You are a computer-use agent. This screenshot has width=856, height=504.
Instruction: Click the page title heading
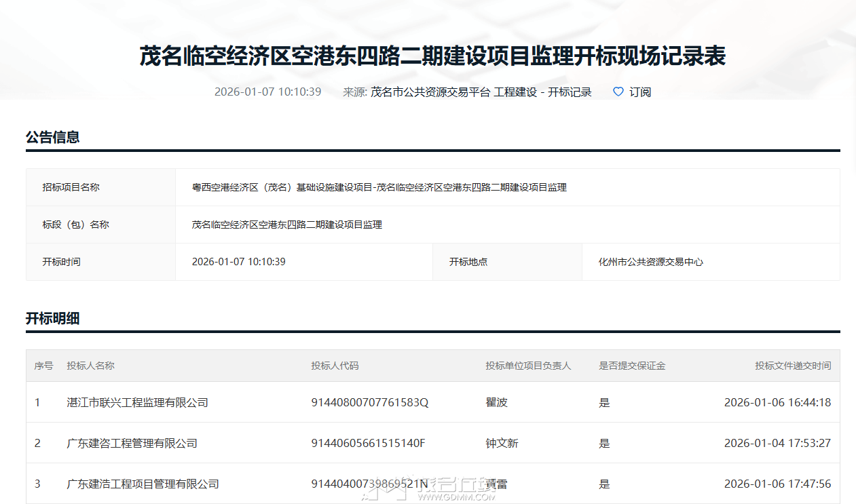coord(432,56)
